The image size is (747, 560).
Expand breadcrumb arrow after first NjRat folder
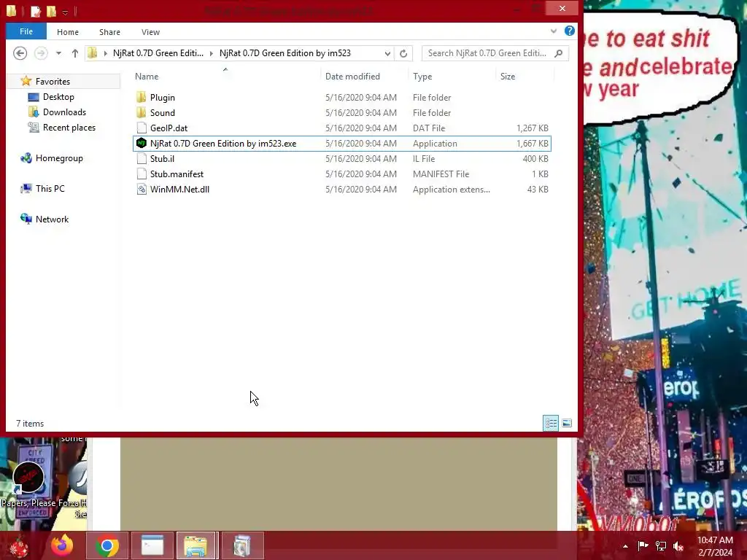(211, 53)
